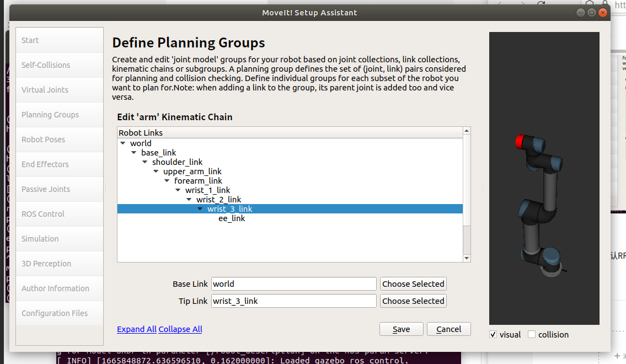Collapse the shoulder_link tree arrow
626x364 pixels.
click(x=145, y=162)
